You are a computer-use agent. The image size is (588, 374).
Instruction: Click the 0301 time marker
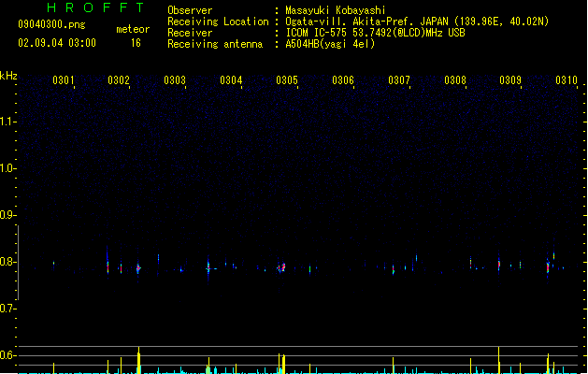tap(63, 80)
